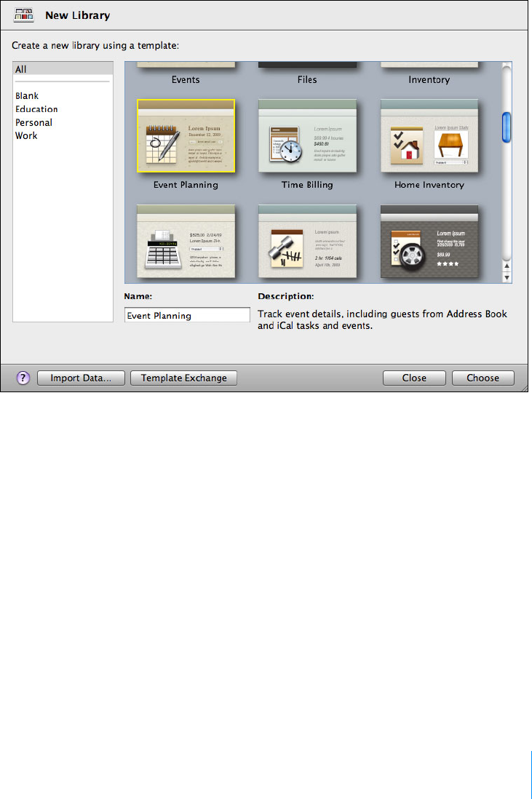Click the scroll up arrow of template list
The height and width of the screenshot is (799, 532).
pos(507,266)
